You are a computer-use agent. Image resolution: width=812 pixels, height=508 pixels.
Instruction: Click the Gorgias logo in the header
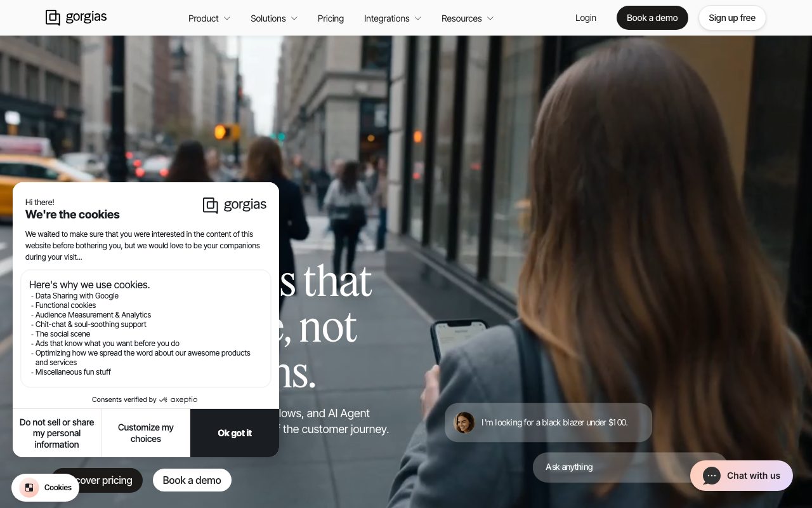tap(76, 17)
